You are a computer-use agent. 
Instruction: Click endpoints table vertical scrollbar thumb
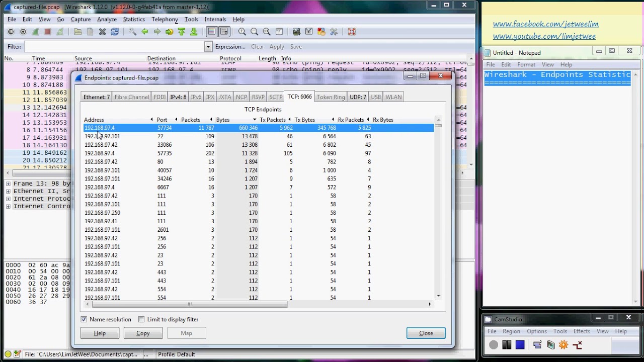[438, 126]
